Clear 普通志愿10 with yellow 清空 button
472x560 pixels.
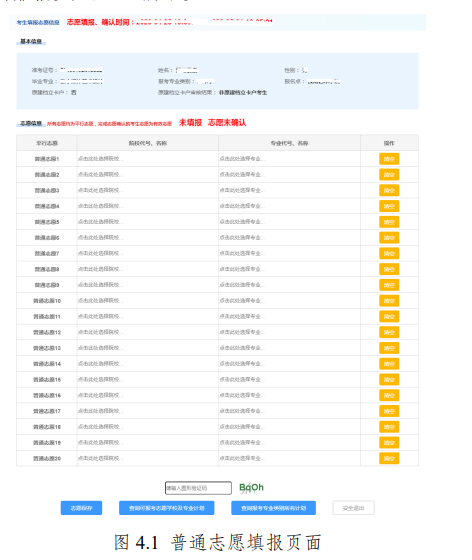pyautogui.click(x=389, y=301)
